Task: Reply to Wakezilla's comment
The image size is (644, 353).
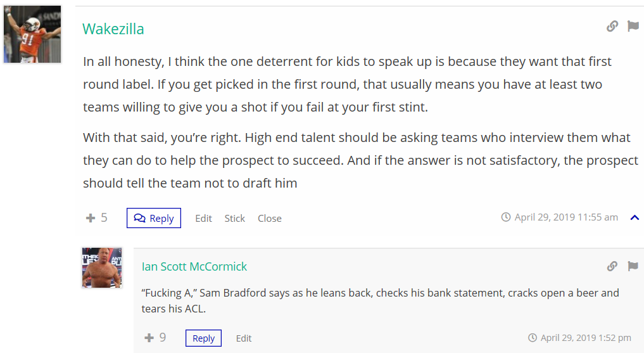Action: [154, 218]
